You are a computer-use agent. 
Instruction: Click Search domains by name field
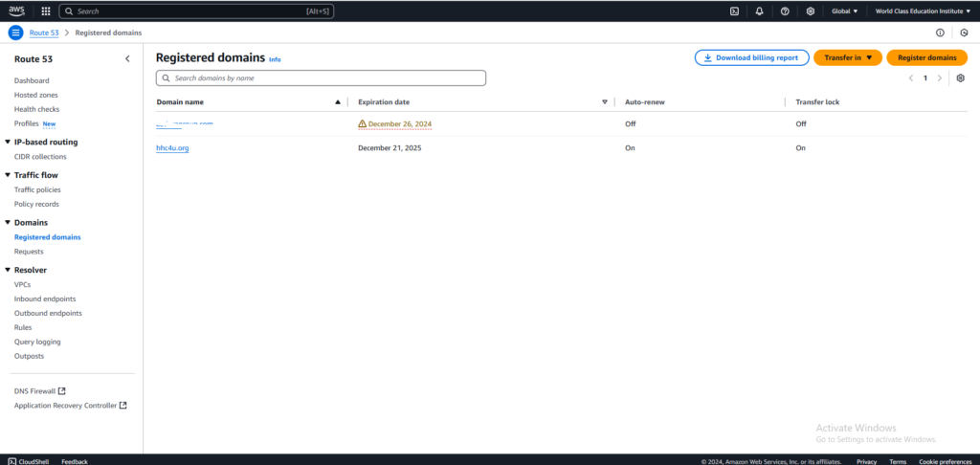[x=321, y=78]
